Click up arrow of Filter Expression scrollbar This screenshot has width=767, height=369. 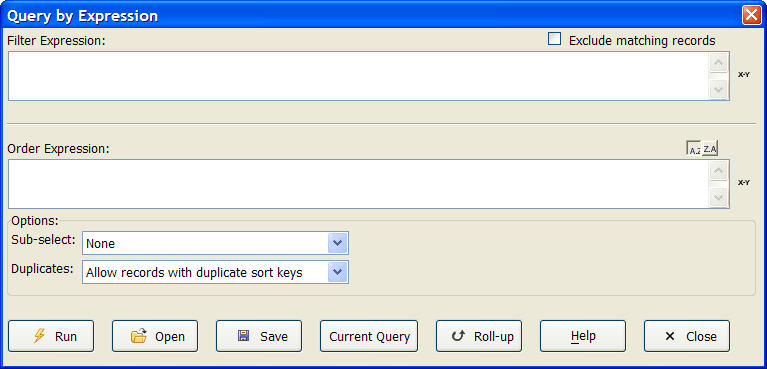click(719, 63)
